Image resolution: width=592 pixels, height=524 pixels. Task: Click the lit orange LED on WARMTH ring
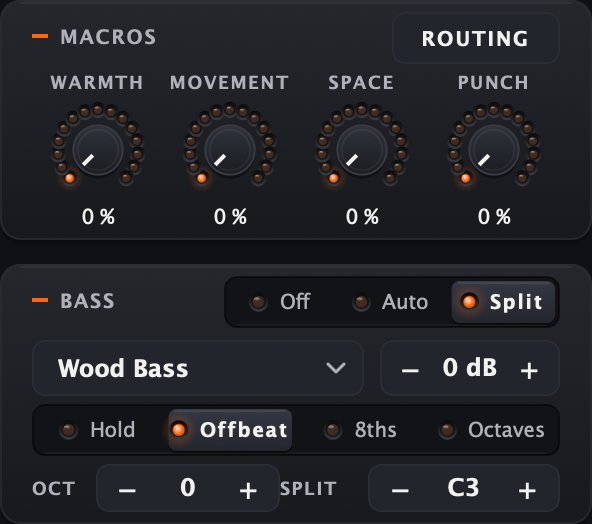(69, 178)
